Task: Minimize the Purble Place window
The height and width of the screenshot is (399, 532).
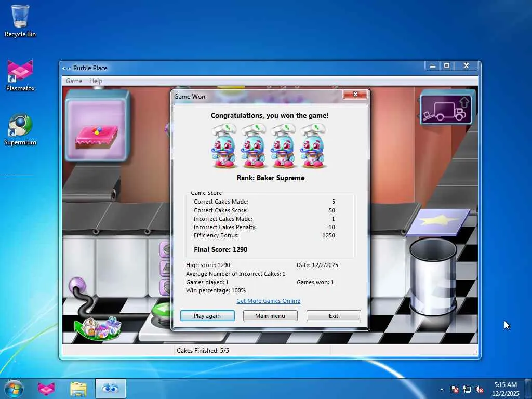Action: tap(433, 66)
